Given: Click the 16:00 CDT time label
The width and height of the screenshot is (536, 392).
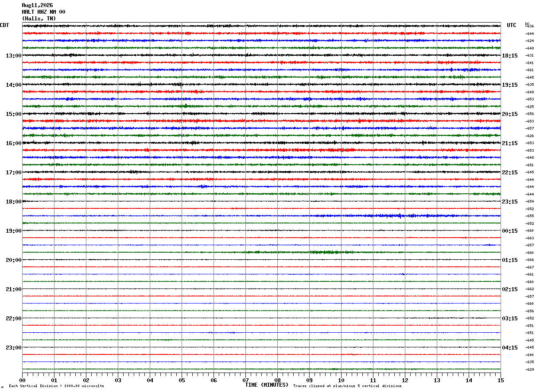Looking at the screenshot, I should click(x=13, y=143).
